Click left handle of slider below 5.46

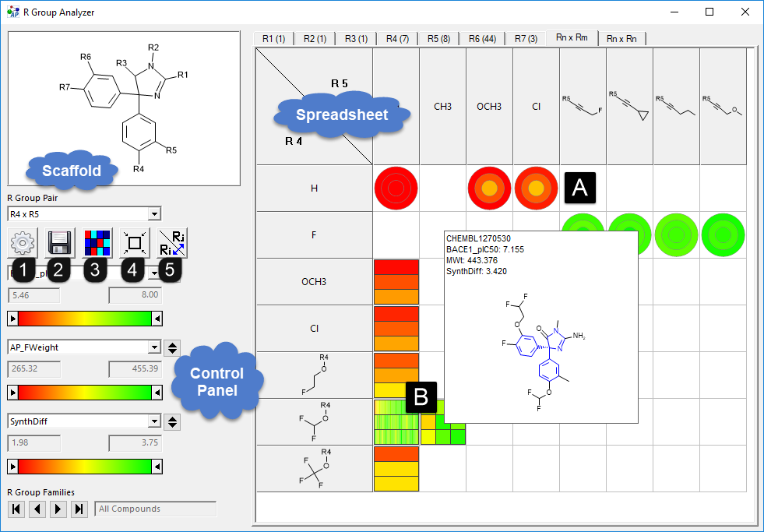[13, 319]
